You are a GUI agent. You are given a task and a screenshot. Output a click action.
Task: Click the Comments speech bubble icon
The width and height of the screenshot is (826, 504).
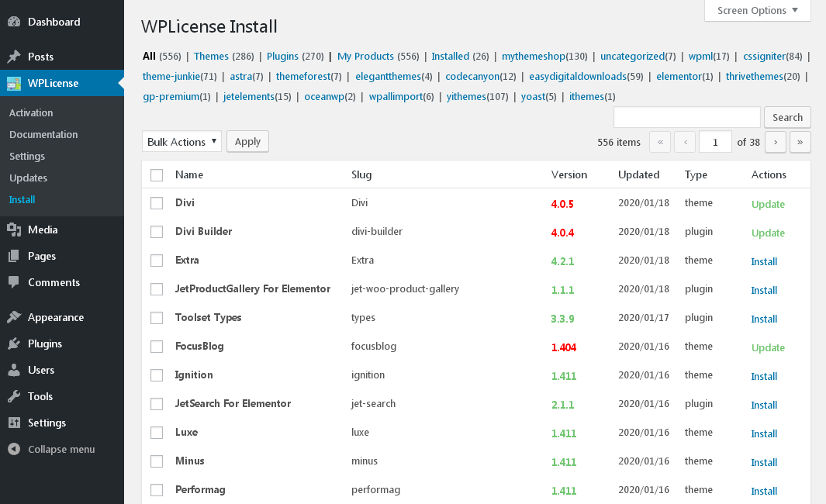(14, 282)
